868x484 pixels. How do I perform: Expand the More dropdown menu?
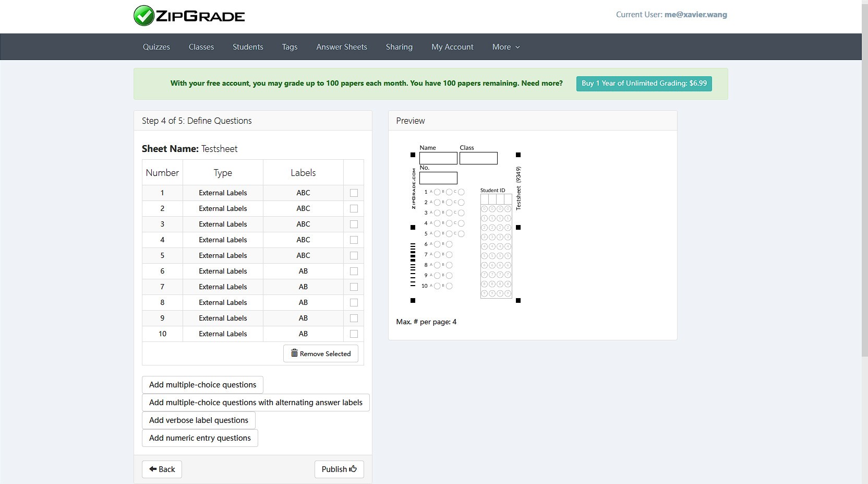(x=505, y=47)
